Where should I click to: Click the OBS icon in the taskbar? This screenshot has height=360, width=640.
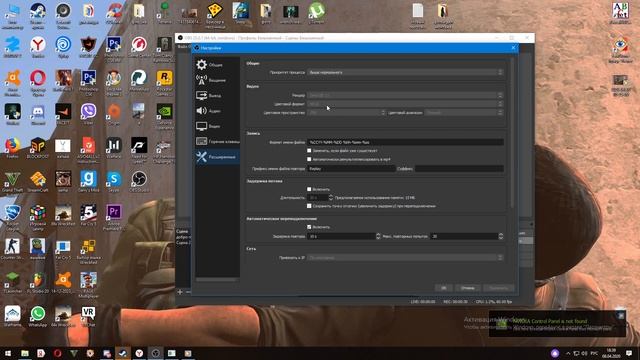click(155, 353)
